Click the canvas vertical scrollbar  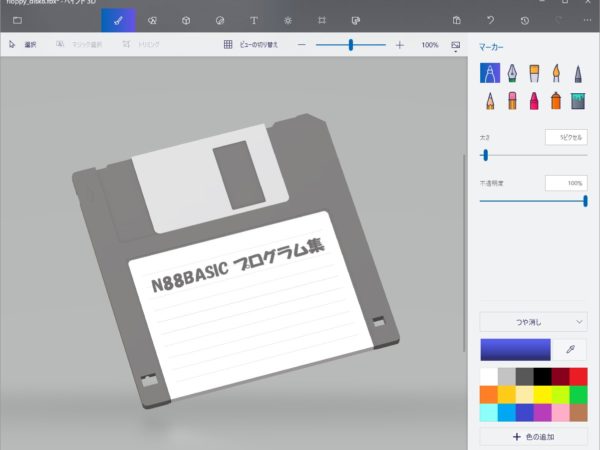464,253
